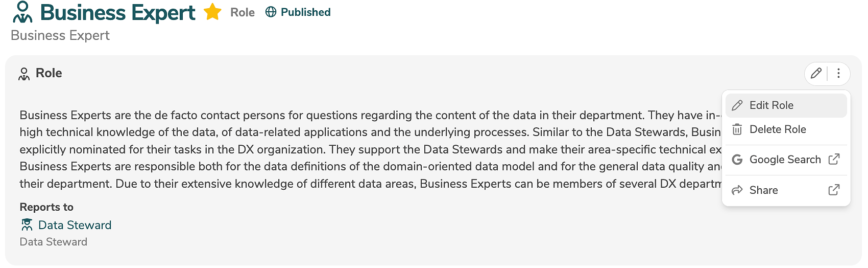Click the share arrow icon
Image resolution: width=868 pixels, height=268 pixels.
coord(737,190)
